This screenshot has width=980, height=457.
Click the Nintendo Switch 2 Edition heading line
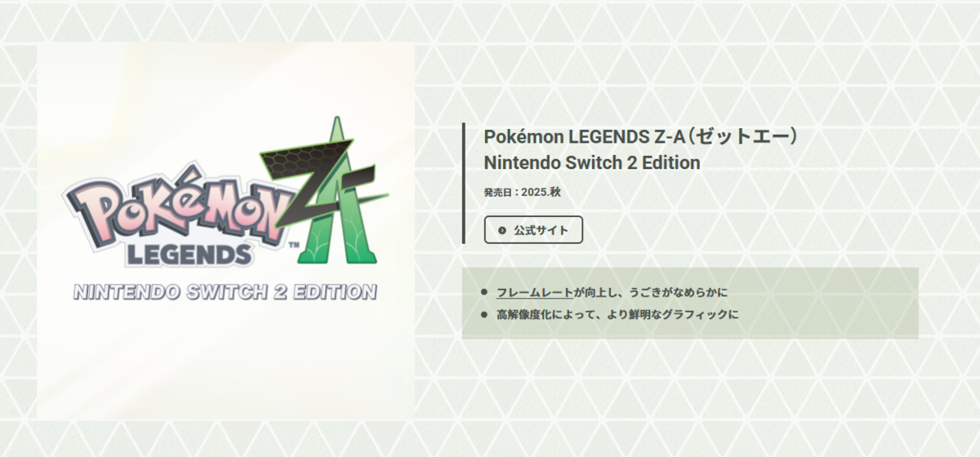click(592, 162)
